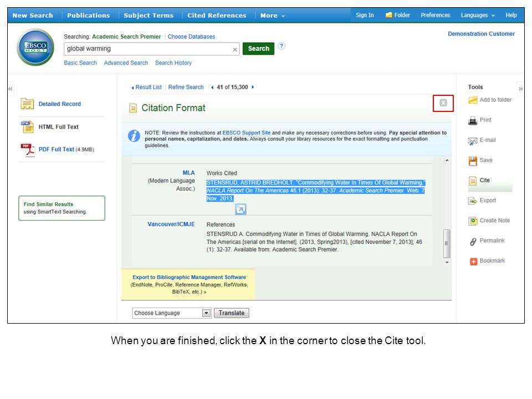Open the Cited References menu item
The width and height of the screenshot is (532, 399).
[x=217, y=16]
